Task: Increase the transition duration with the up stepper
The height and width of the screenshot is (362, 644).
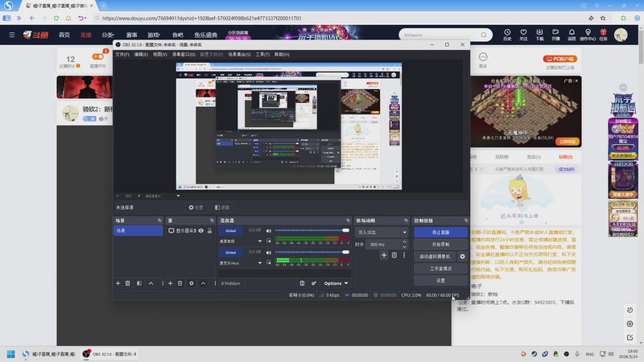Action: (405, 242)
